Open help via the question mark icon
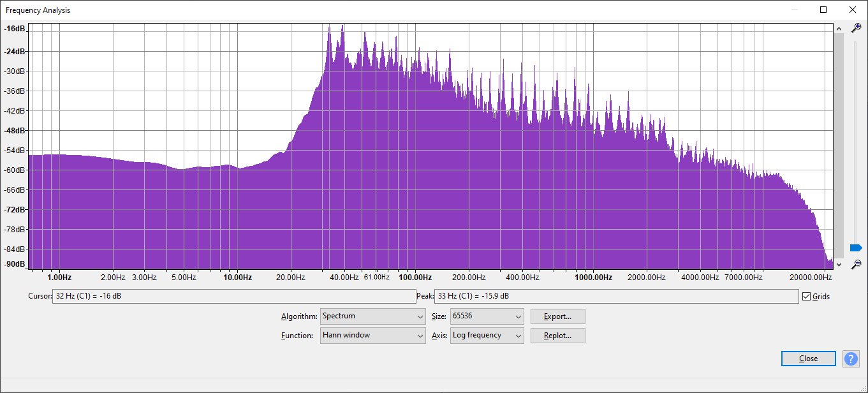 (x=851, y=359)
